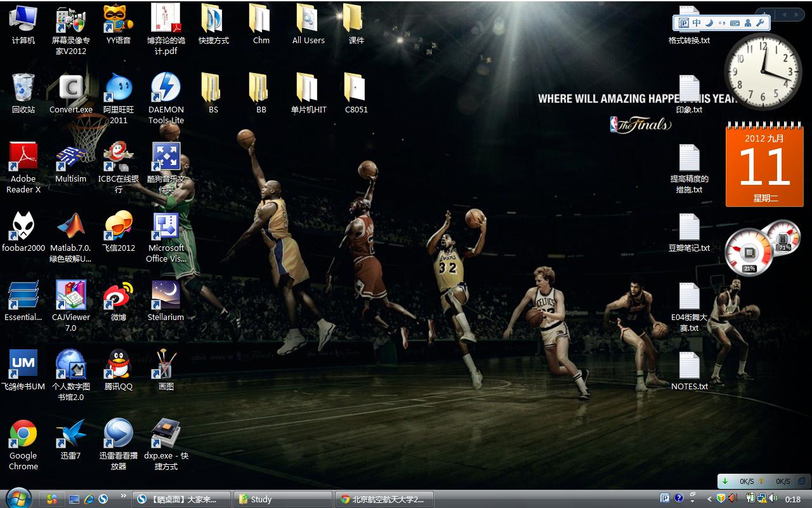Screen dimensions: 812x508
Task: Switch to the 【晒桌面】大家来 taskbar window
Action: click(x=181, y=499)
